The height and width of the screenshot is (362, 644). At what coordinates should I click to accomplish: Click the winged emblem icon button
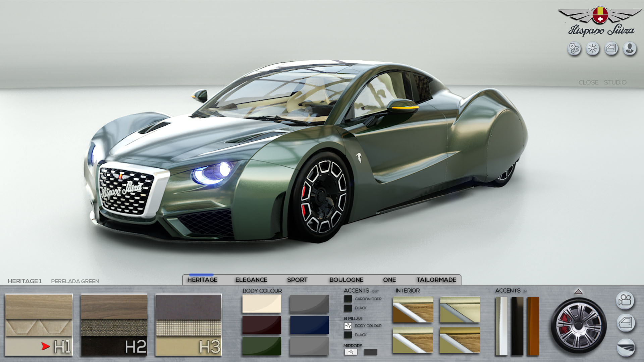pyautogui.click(x=626, y=347)
